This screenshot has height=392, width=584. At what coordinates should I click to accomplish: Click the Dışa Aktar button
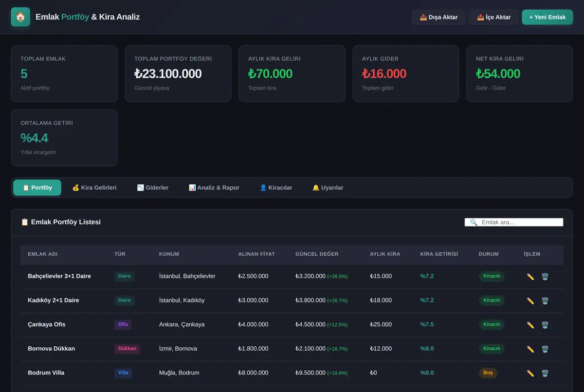pyautogui.click(x=438, y=17)
